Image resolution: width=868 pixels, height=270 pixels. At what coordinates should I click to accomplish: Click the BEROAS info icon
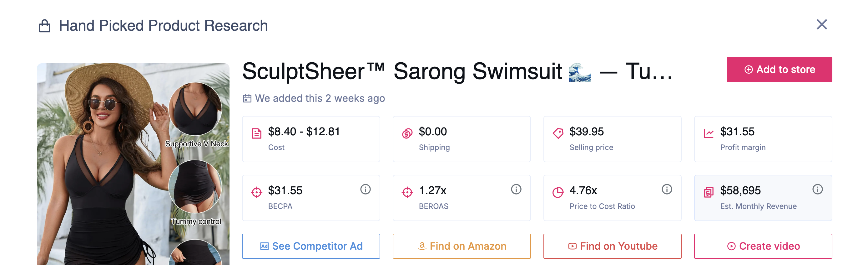click(x=516, y=189)
